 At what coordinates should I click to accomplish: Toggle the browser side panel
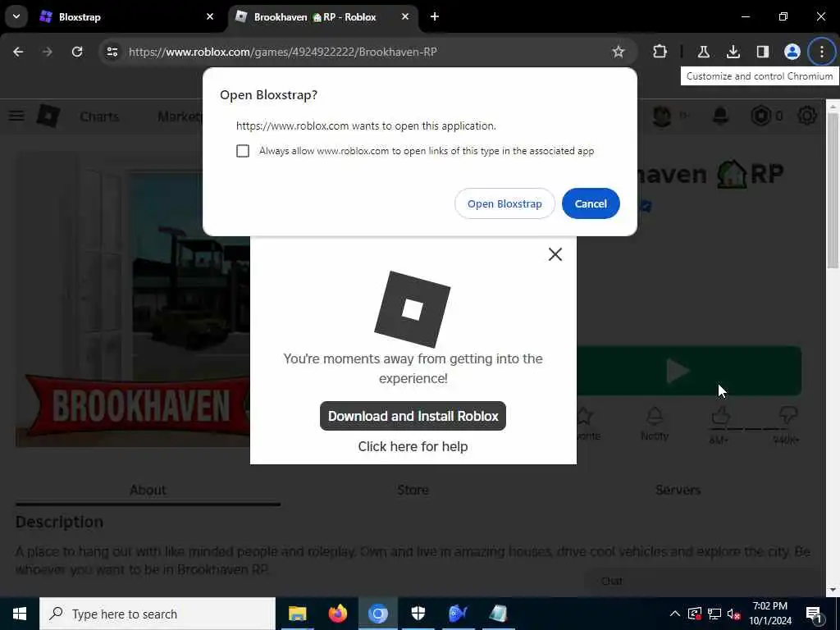pos(762,52)
